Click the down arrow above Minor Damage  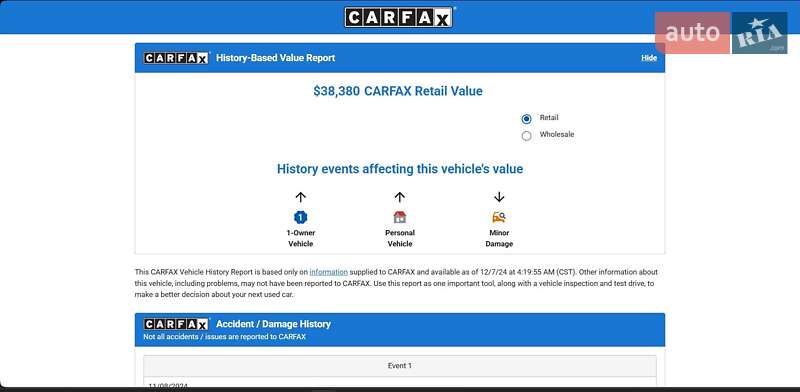(499, 197)
